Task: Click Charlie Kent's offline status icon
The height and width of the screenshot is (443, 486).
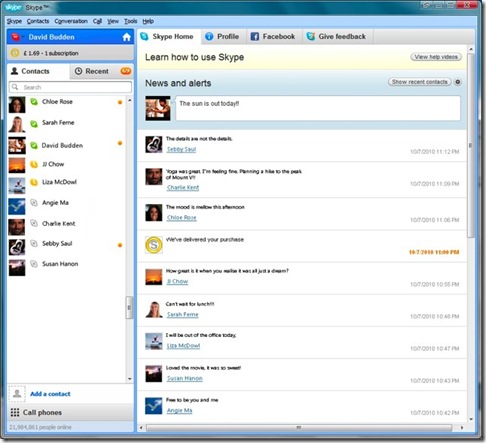Action: pos(34,223)
